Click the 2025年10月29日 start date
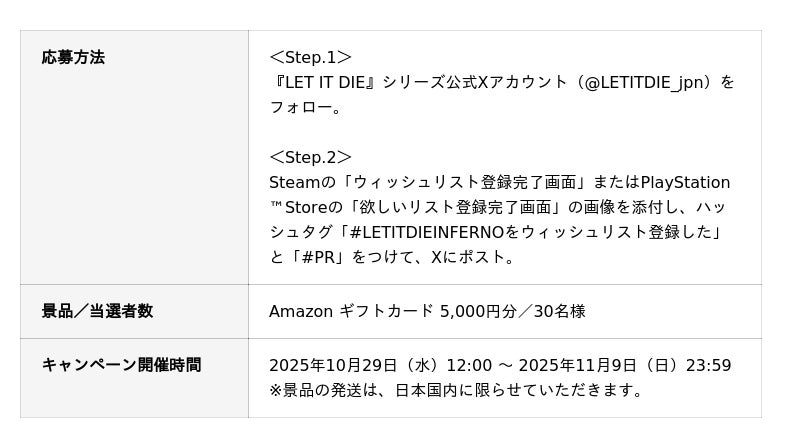This screenshot has width=800, height=448. 333,365
